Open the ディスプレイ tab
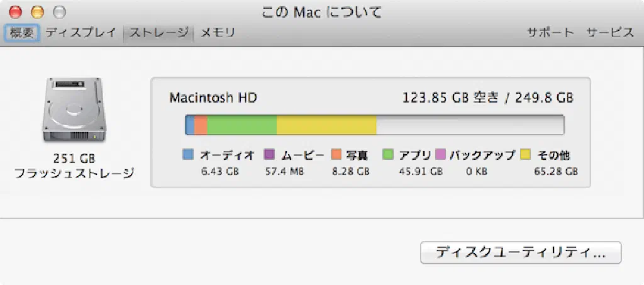The width and height of the screenshot is (644, 285). click(x=80, y=33)
